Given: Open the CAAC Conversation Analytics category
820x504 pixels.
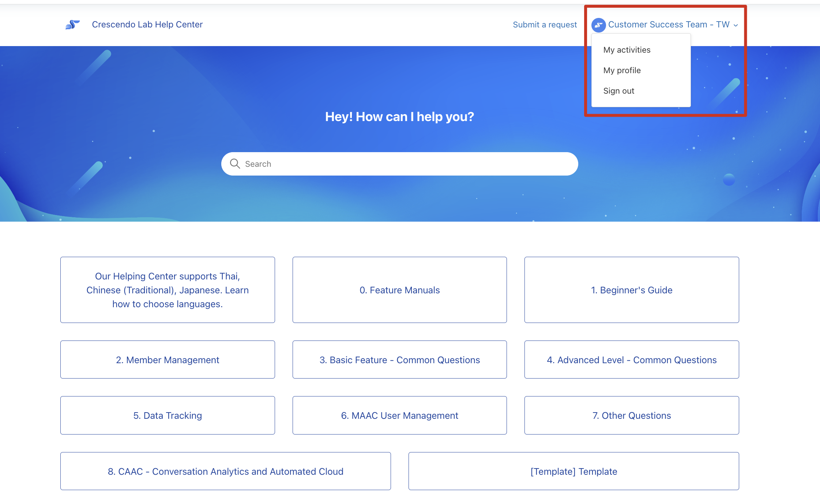Looking at the screenshot, I should 225,471.
